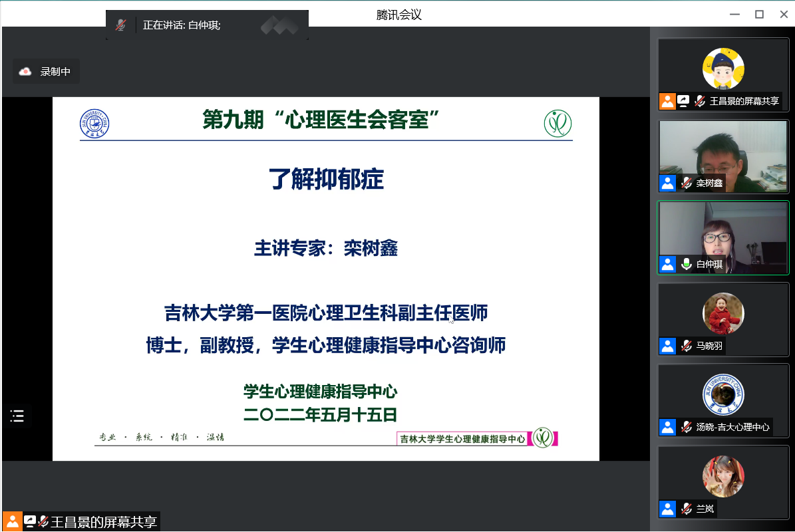Click the 王昌景的屏幕共享 label at bottom left

pyautogui.click(x=104, y=522)
